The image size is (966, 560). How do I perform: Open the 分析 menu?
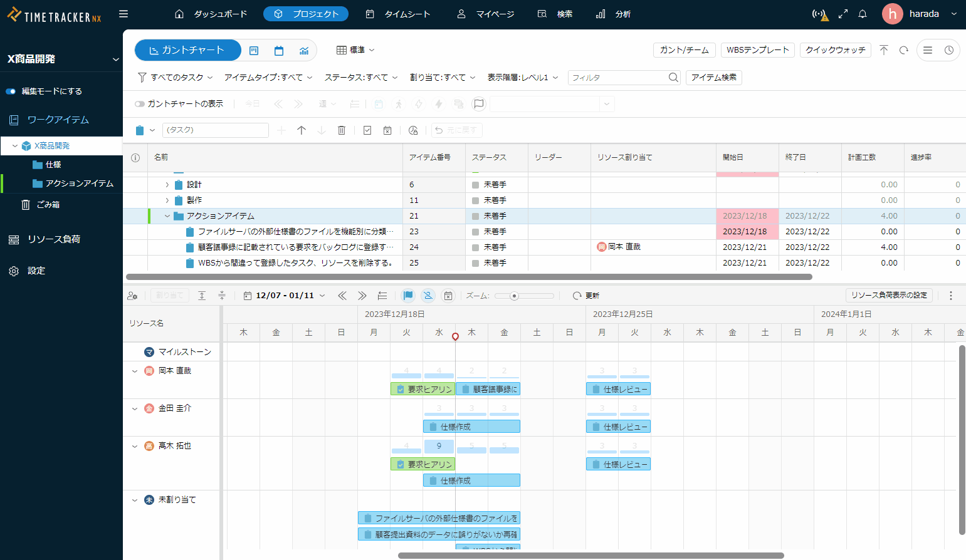[x=613, y=14]
